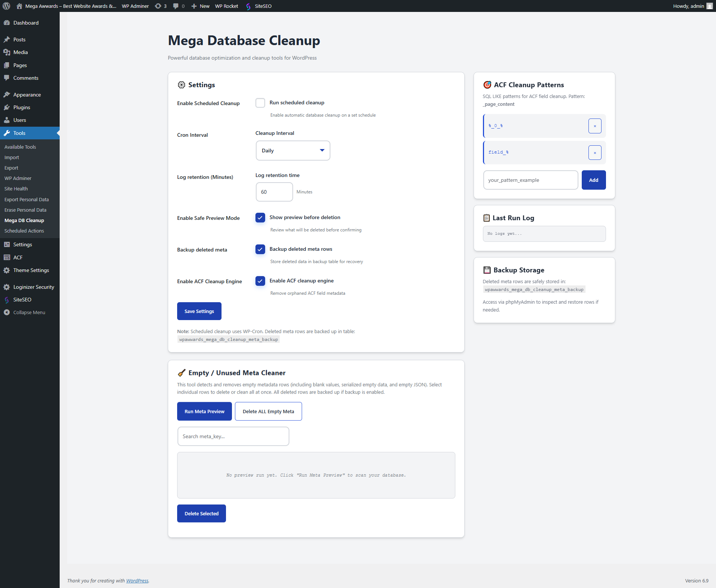The width and height of the screenshot is (716, 588).
Task: Open the Cleanup Interval Daily dropdown
Action: click(x=293, y=151)
